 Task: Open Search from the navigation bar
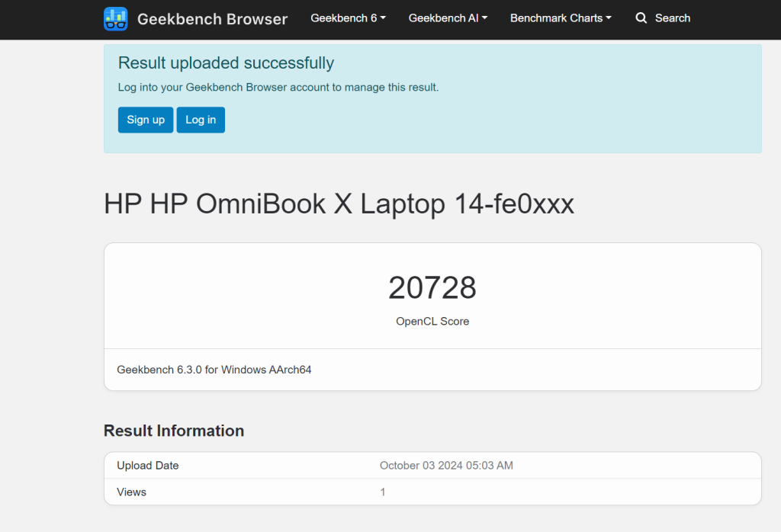click(x=662, y=18)
